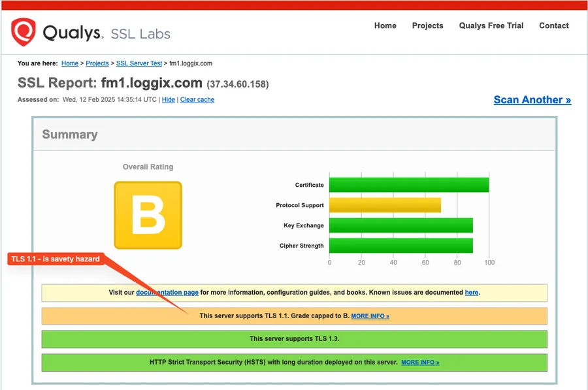
Task: Follow the Projects breadcrumb link
Action: click(x=97, y=63)
